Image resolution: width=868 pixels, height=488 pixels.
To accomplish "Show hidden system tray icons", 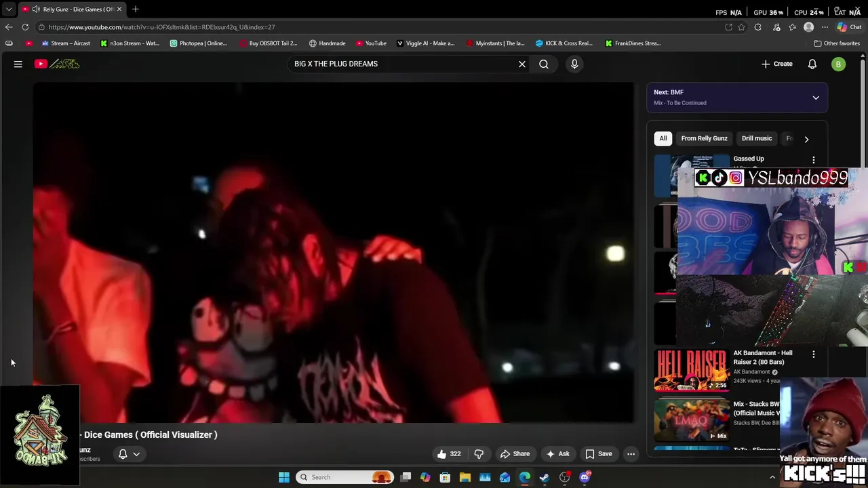I will click(x=772, y=477).
